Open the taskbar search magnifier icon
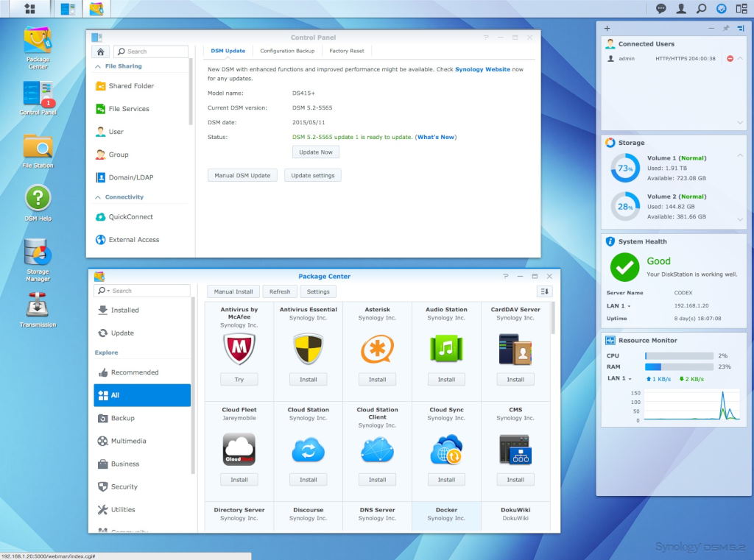 coord(701,8)
